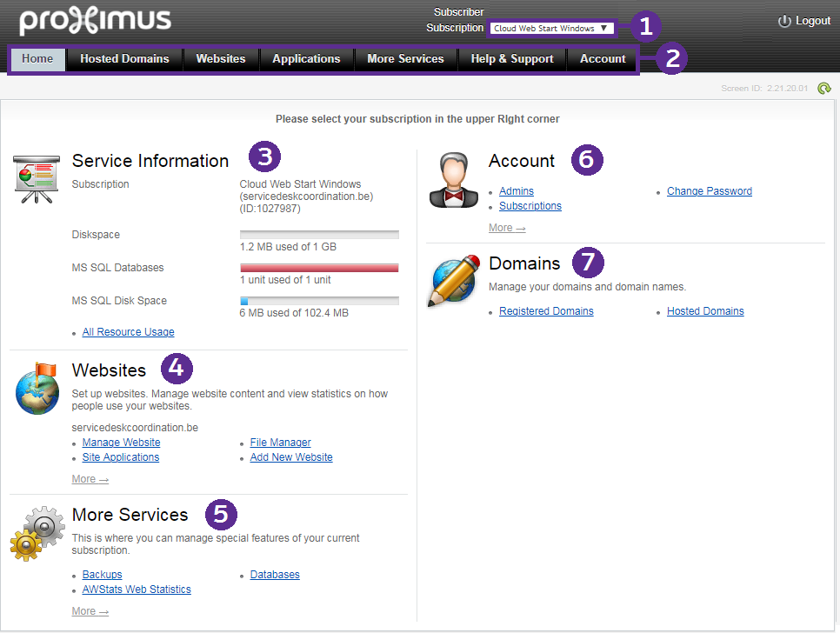The height and width of the screenshot is (633, 840).
Task: Click the Proximus logo
Action: (95, 20)
